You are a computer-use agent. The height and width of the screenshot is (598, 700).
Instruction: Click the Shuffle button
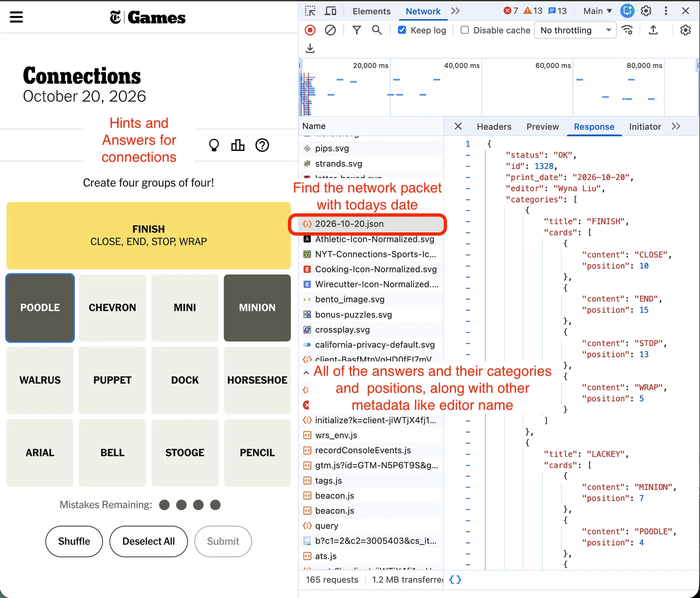pyautogui.click(x=74, y=541)
